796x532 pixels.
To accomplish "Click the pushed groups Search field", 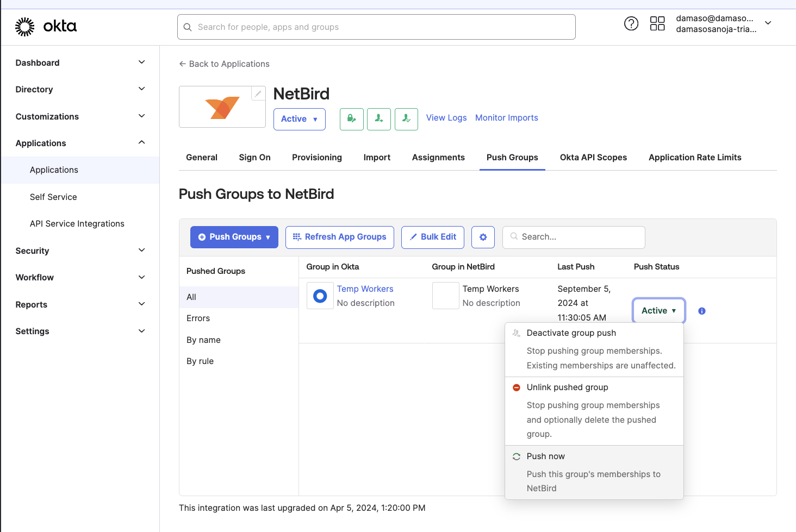I will coord(574,237).
